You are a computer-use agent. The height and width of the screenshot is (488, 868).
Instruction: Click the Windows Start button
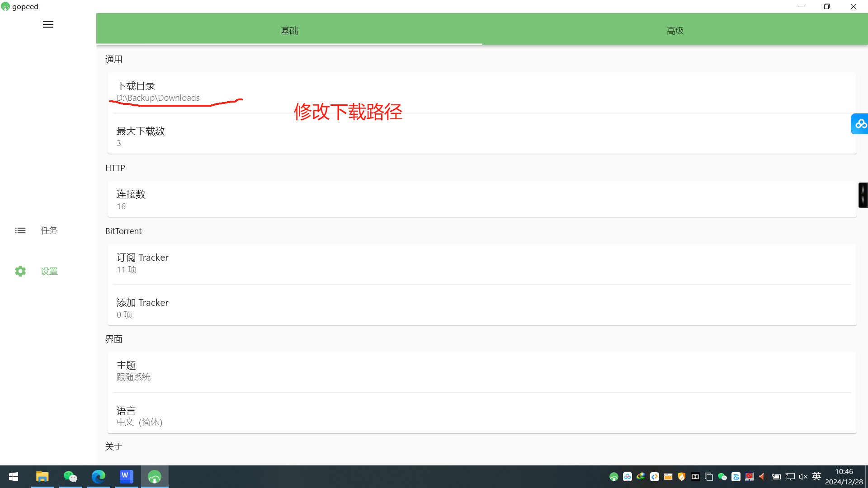[13, 476]
